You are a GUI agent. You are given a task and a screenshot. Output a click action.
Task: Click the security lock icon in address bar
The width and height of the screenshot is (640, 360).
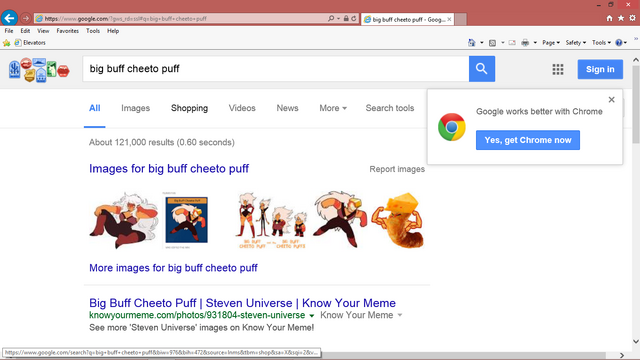pos(346,18)
